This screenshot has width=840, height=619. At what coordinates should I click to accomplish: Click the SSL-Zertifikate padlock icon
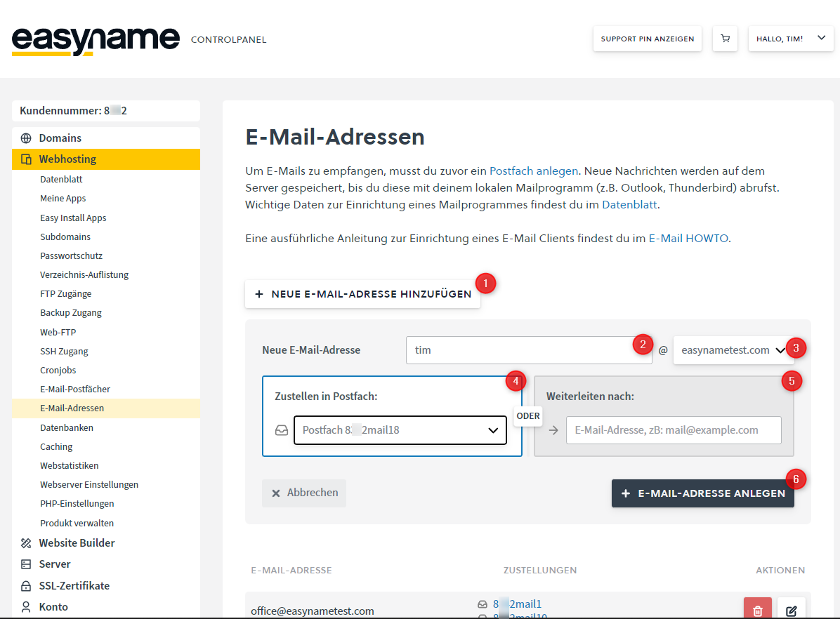(26, 586)
